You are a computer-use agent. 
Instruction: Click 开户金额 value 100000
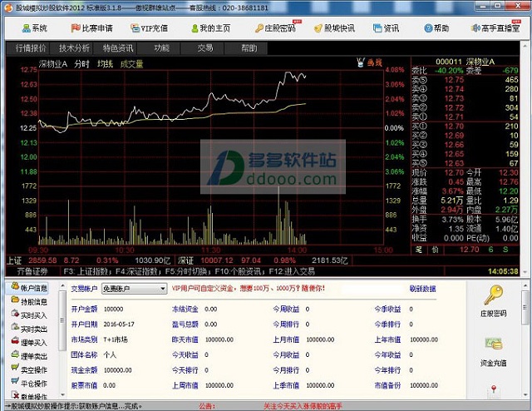[113, 309]
